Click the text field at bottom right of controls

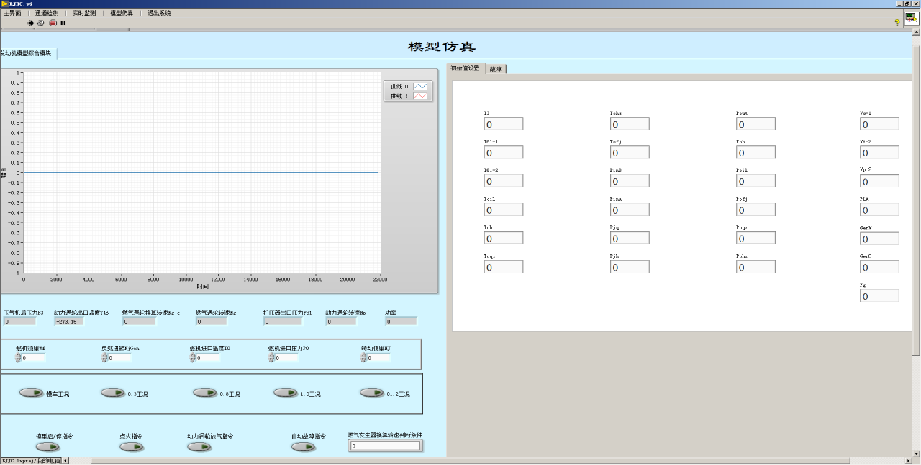point(385,446)
